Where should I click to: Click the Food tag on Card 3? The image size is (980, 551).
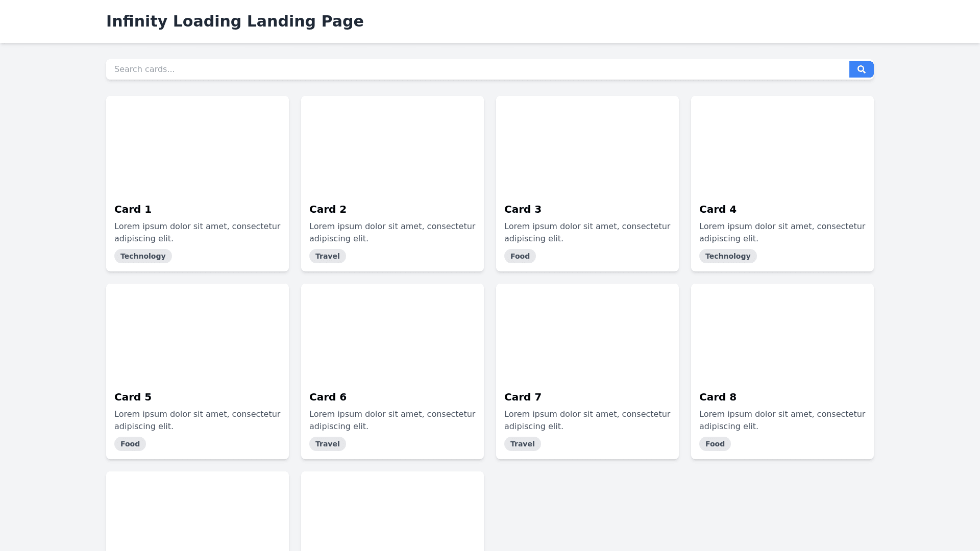(x=520, y=256)
